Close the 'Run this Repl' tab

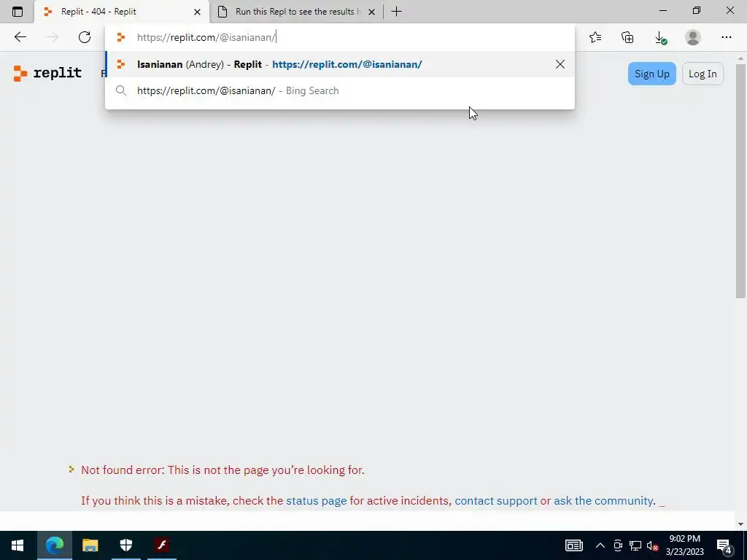(x=371, y=12)
